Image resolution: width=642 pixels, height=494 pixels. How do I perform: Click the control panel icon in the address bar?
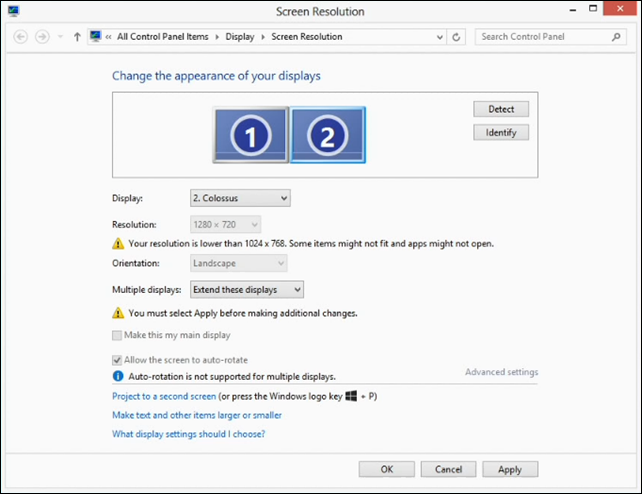tap(95, 36)
